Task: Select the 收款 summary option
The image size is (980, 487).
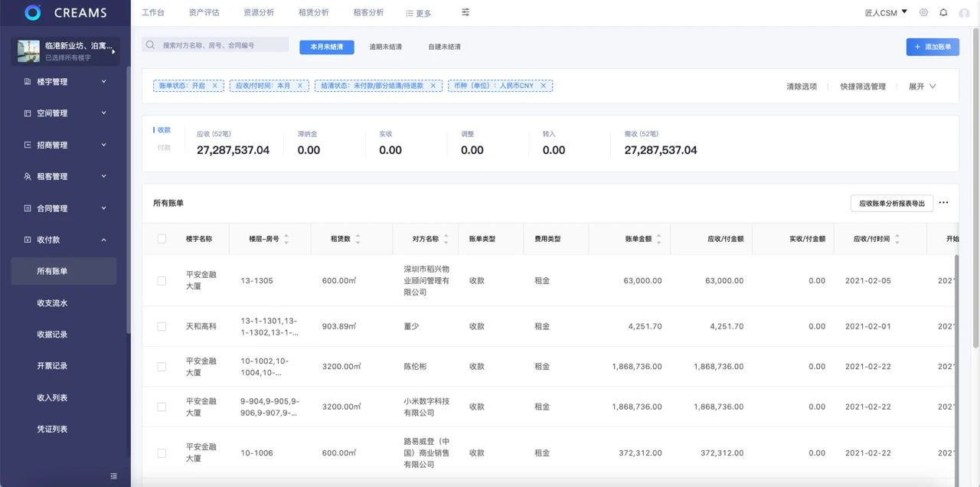Action: [x=164, y=130]
